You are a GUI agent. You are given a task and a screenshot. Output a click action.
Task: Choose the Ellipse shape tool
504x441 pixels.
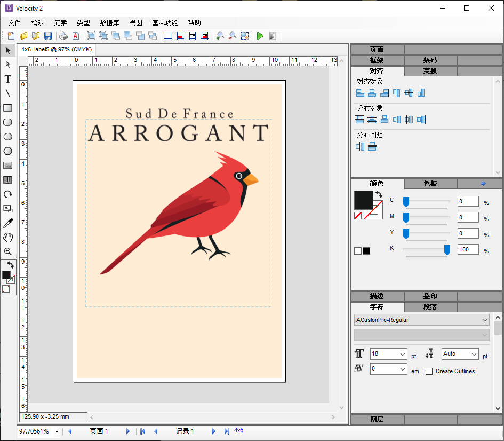(x=8, y=137)
